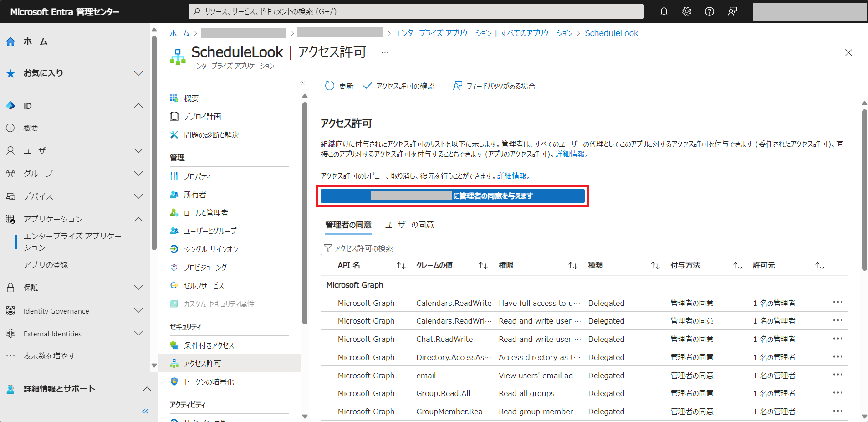Viewport: 868px width, 422px height.
Task: Click the feedback icon in top bar
Action: click(732, 11)
